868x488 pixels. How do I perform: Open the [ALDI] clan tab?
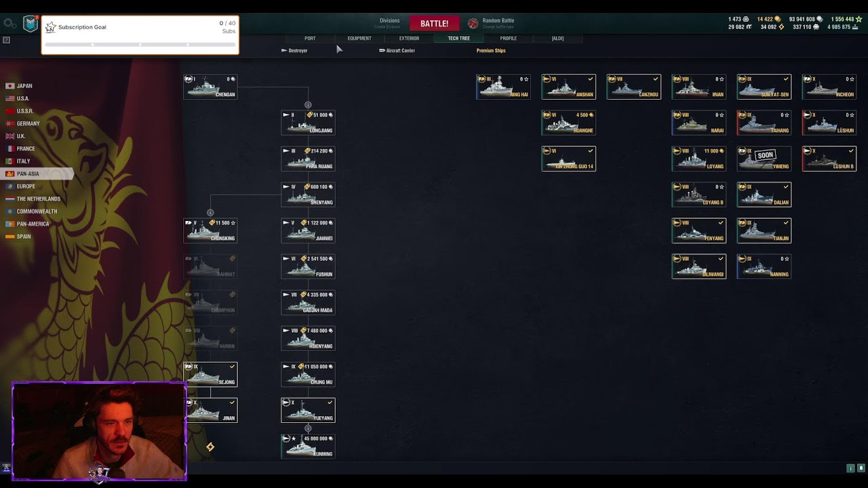tap(557, 39)
